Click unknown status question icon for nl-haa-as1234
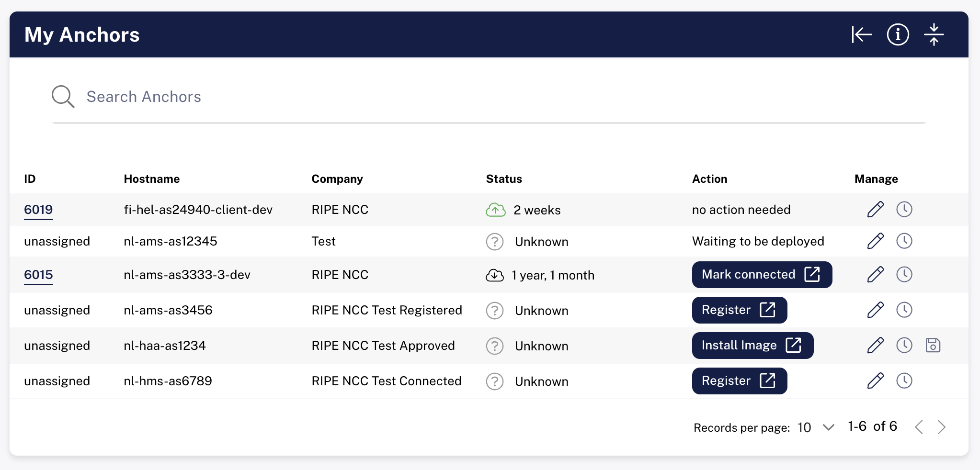980x470 pixels. click(494, 346)
